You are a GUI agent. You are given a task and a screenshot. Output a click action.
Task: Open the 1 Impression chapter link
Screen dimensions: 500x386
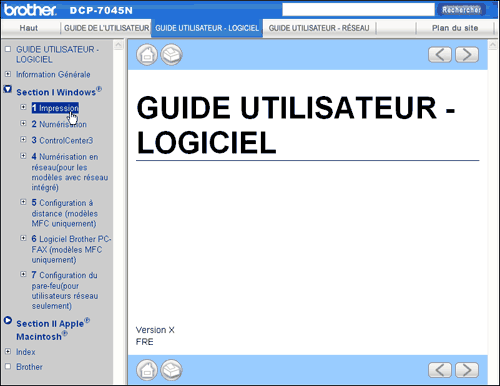55,108
